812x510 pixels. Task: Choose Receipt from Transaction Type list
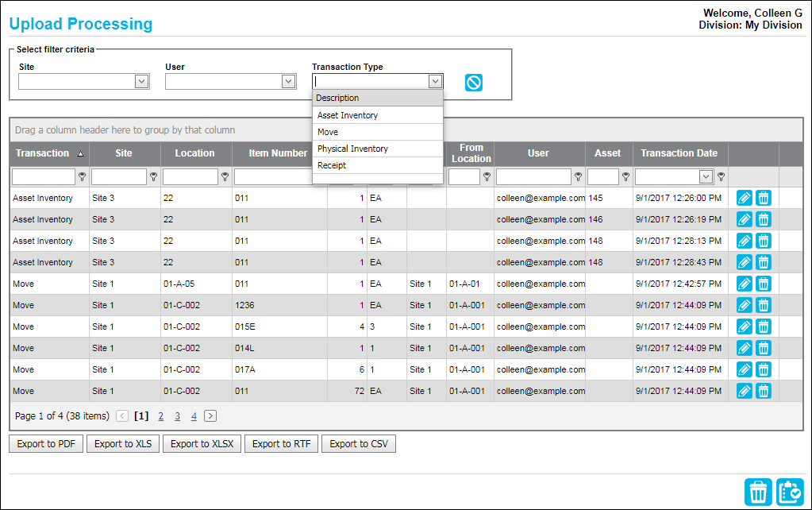pos(378,165)
